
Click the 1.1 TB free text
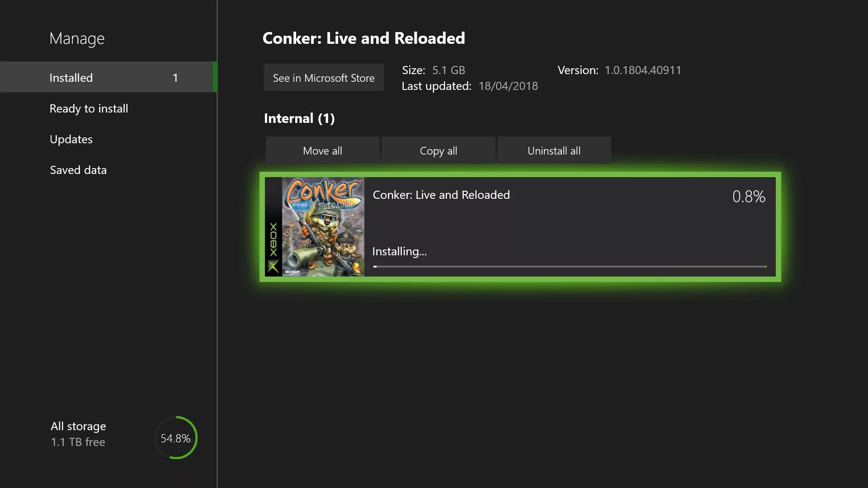[x=78, y=442]
